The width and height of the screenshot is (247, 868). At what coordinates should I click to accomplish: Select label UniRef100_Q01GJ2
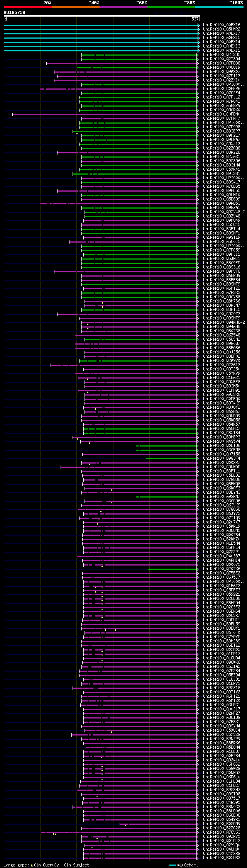pyautogui.click(x=222, y=841)
